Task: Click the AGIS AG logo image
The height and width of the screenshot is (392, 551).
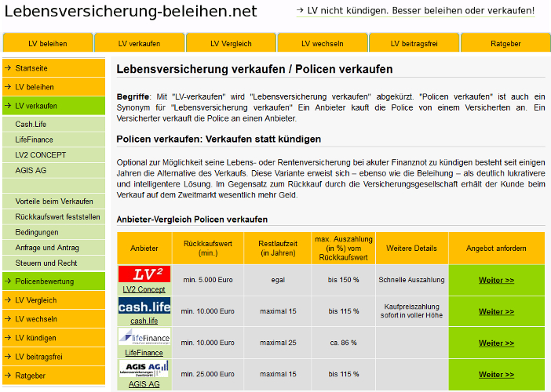Action: (x=144, y=368)
